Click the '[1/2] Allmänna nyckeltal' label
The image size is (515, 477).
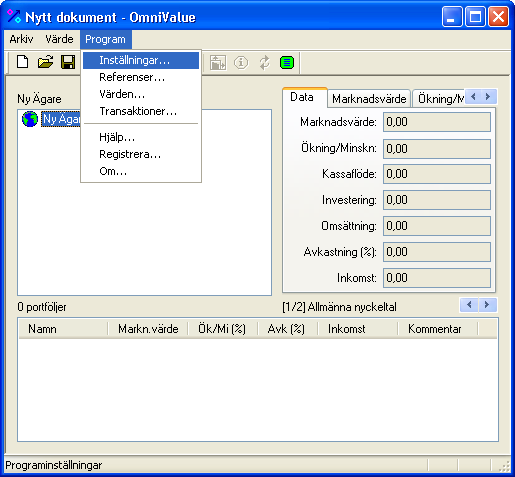pyautogui.click(x=339, y=307)
